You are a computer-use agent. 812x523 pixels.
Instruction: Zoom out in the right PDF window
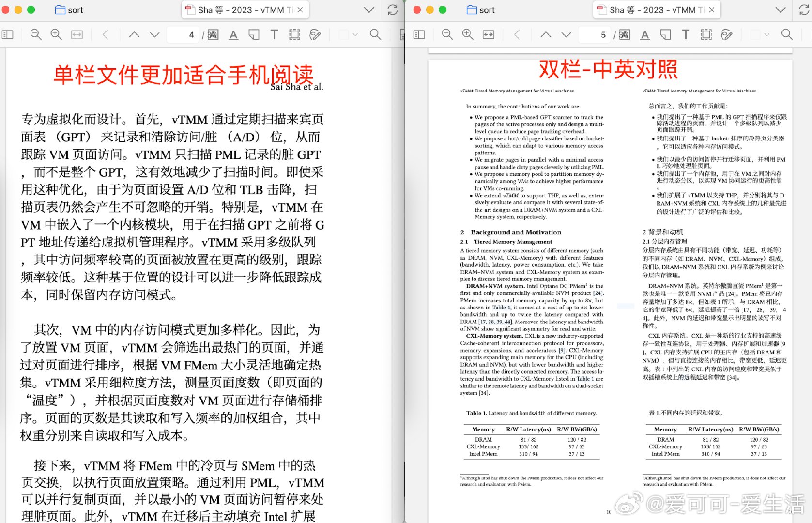tap(447, 34)
